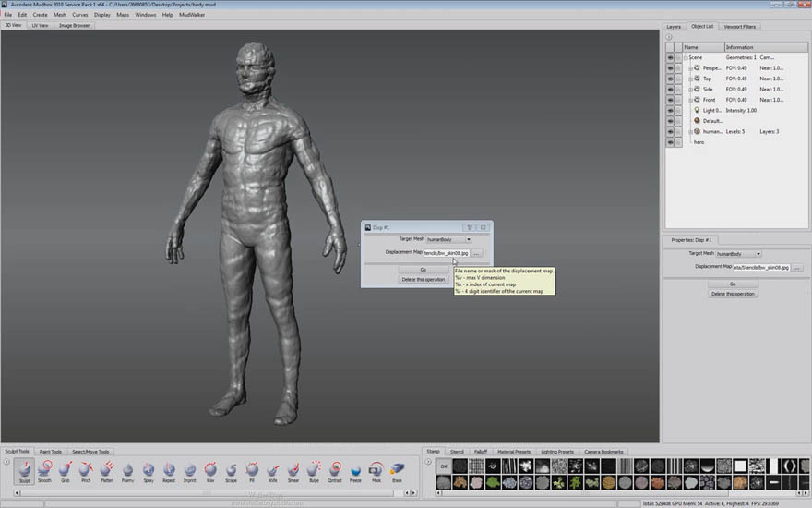Click the light bulb icon of Light 0
This screenshot has width=812, height=508.
(x=697, y=110)
